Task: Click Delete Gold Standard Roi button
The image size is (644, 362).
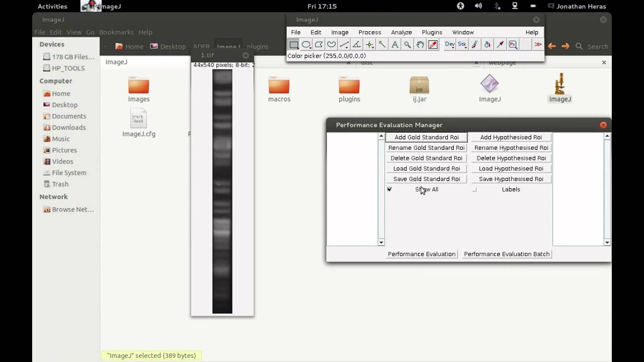Action: pyautogui.click(x=427, y=158)
